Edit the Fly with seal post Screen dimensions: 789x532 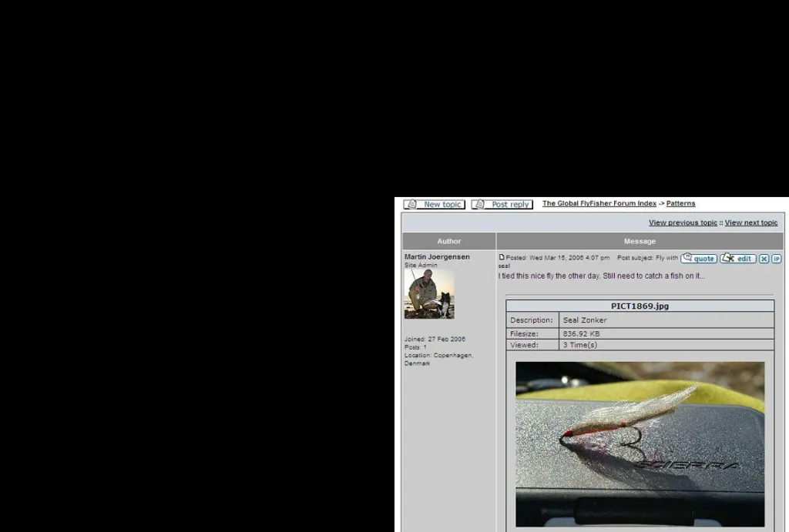click(x=737, y=259)
